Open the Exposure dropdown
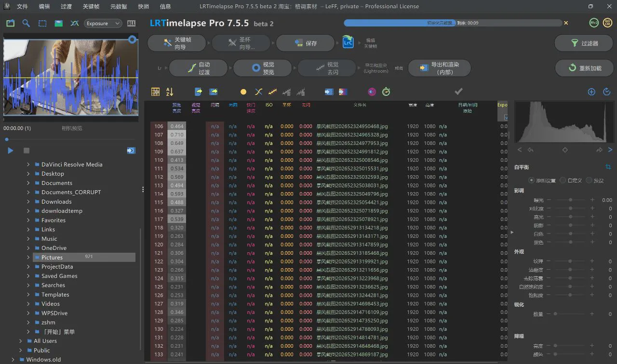This screenshot has height=364, width=617. 103,23
